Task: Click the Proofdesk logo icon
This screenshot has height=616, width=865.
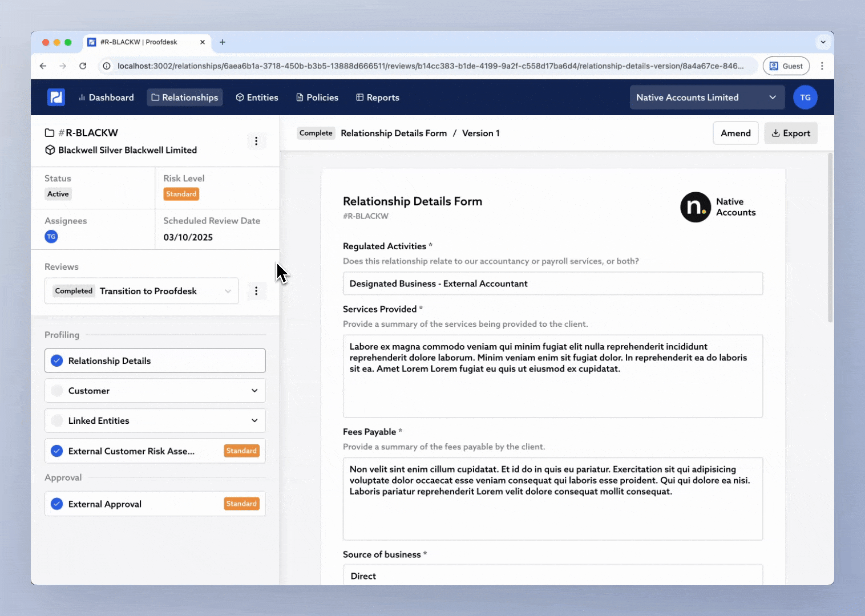Action: click(56, 98)
